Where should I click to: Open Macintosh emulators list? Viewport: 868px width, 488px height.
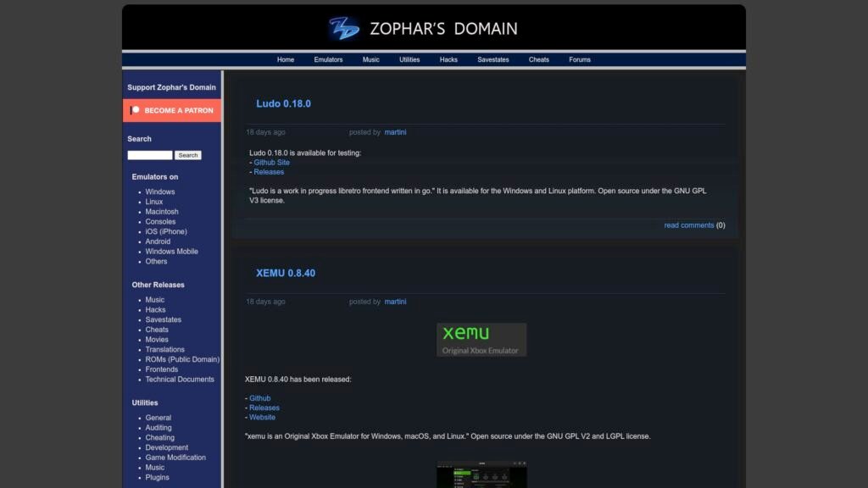click(x=162, y=212)
